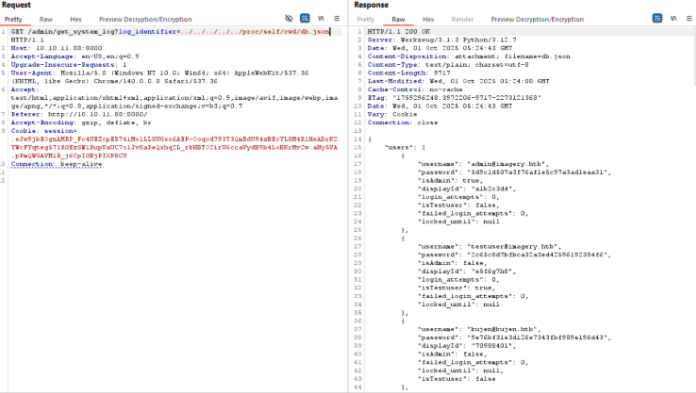
Task: Click the Host: 10.10.11.88:8000 header
Action: pos(56,48)
